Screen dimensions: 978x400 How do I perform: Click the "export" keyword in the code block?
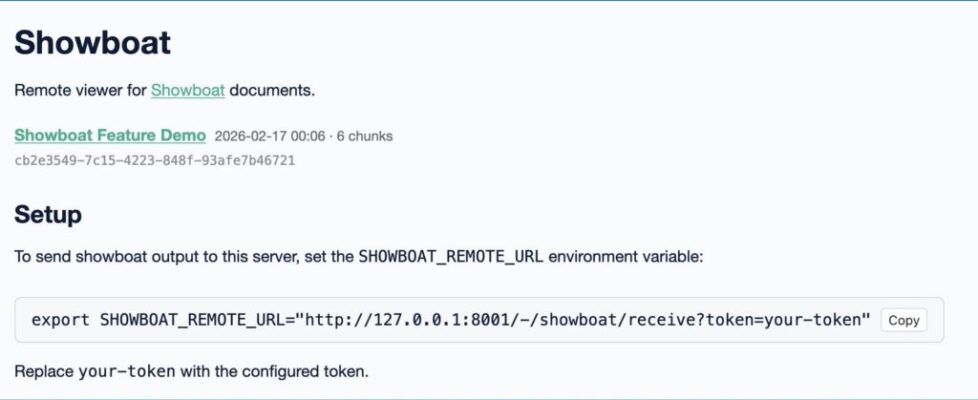tap(61, 320)
